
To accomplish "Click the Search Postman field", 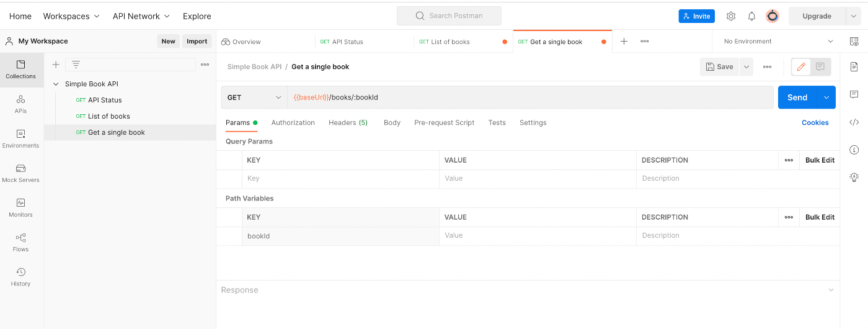I will [449, 16].
